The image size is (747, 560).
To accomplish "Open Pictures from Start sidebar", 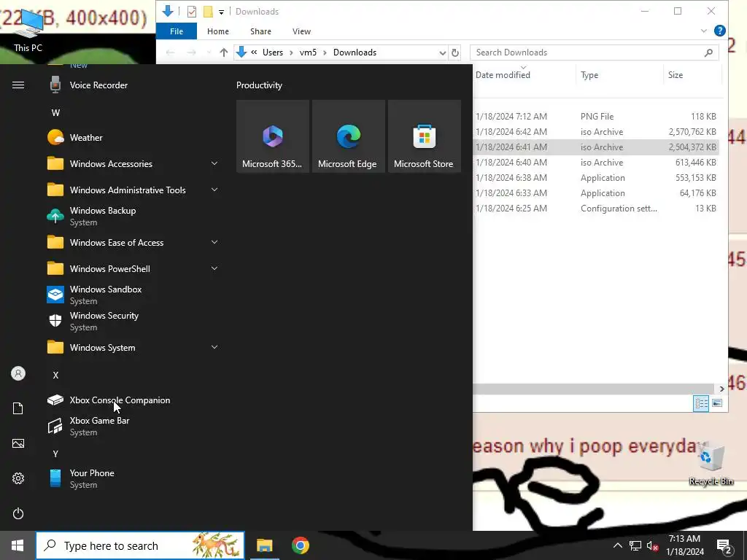I will point(18,443).
